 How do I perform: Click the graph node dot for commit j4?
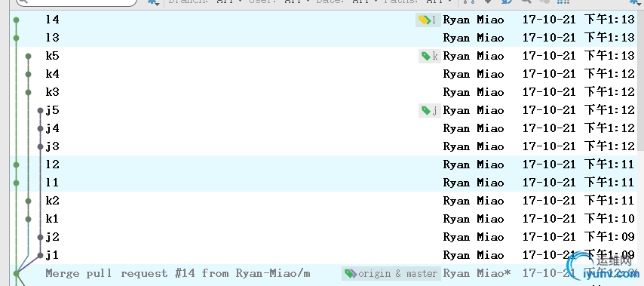(40, 128)
